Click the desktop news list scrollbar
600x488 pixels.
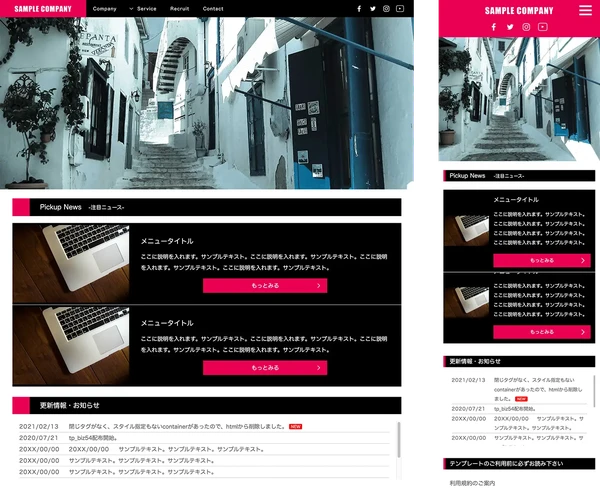click(399, 440)
